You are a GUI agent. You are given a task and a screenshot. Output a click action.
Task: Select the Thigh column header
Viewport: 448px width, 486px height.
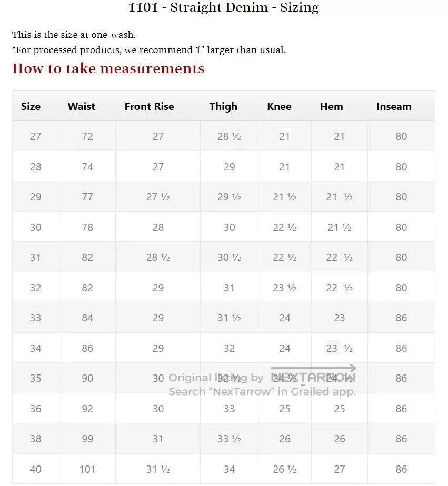pyautogui.click(x=223, y=106)
